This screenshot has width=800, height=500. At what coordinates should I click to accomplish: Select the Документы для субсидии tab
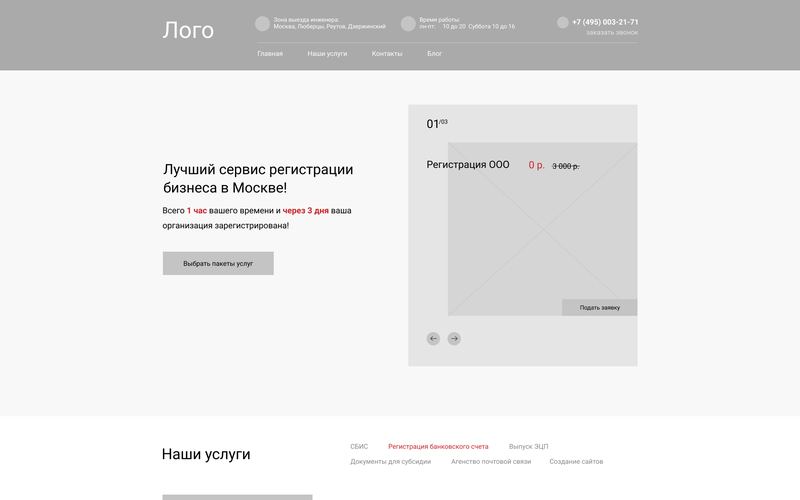(x=390, y=462)
